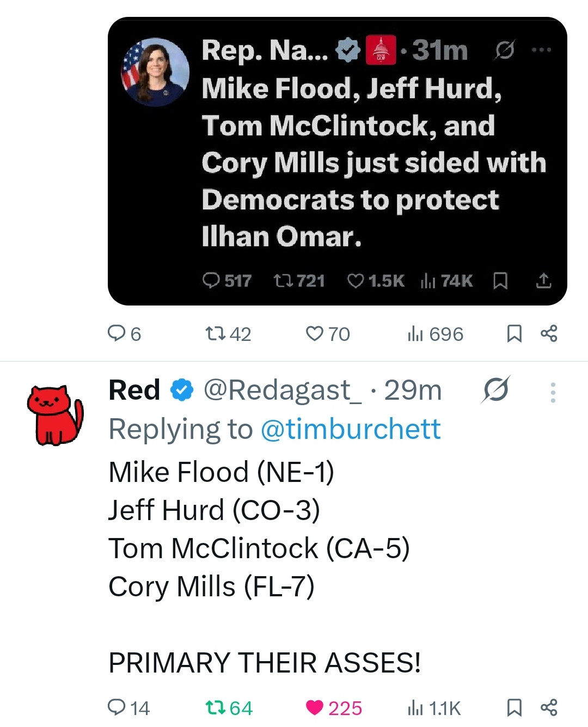Share the upper tweet
Screen dimensions: 588x727
549,333
